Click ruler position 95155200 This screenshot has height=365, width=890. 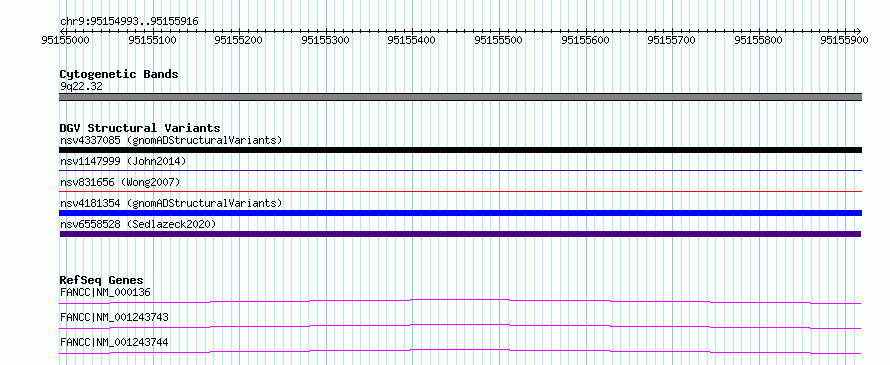pos(238,40)
